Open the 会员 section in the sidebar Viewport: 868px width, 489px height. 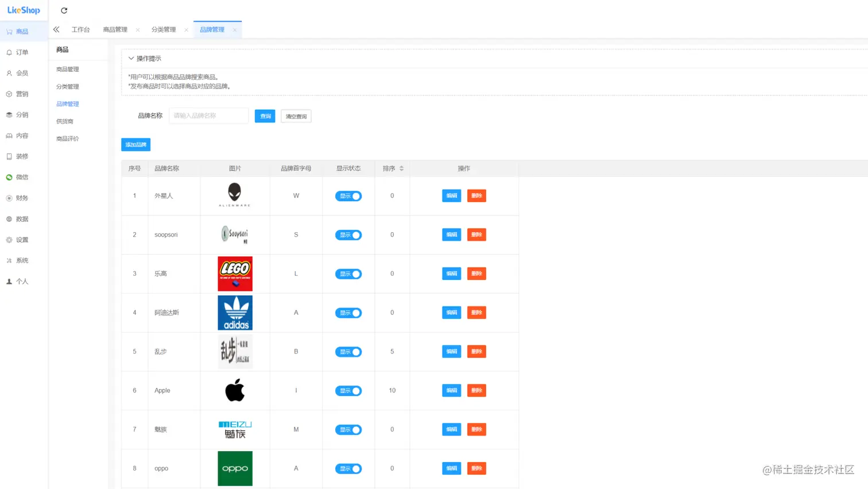point(24,73)
